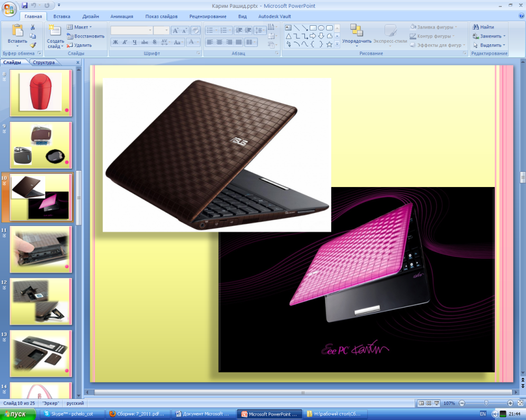Toggle Bold (Ж) formatting

click(116, 42)
